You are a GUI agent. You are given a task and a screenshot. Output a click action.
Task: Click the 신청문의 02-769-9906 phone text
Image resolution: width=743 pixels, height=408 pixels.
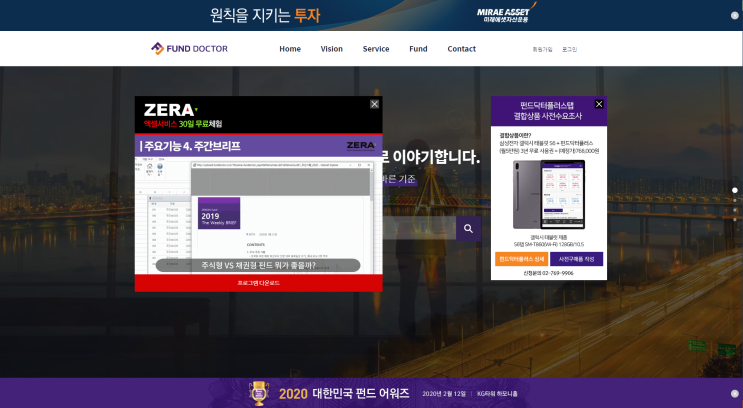(x=548, y=273)
